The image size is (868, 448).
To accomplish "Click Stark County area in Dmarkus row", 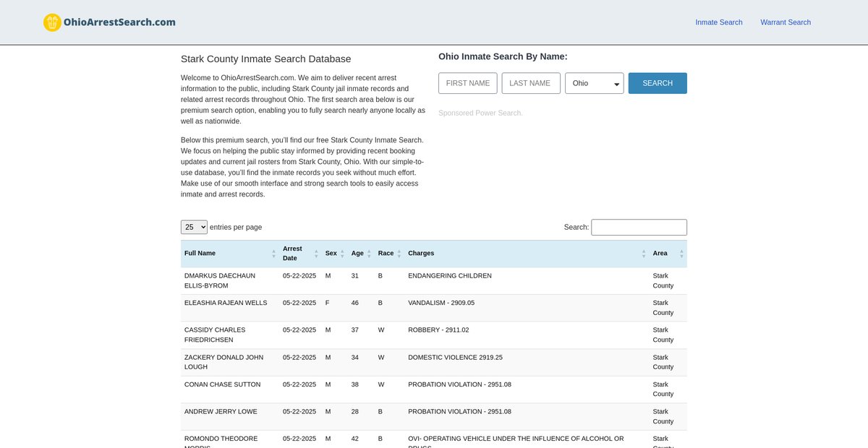I will pos(663,281).
